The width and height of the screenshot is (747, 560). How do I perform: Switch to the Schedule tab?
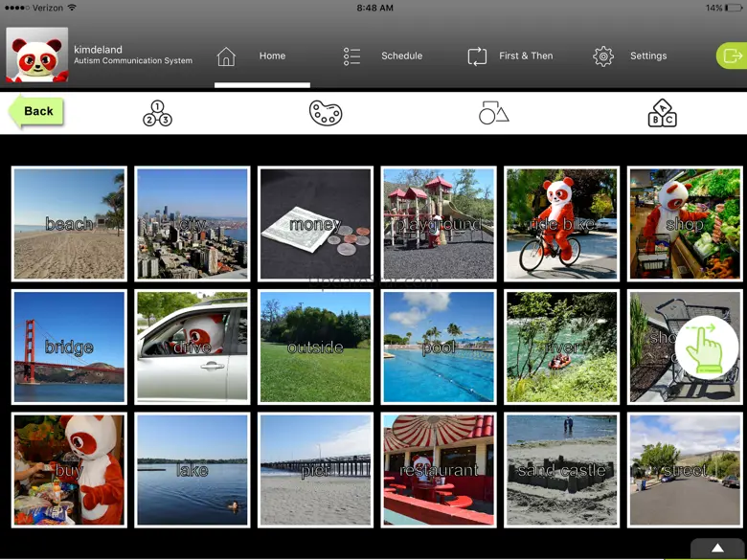401,56
